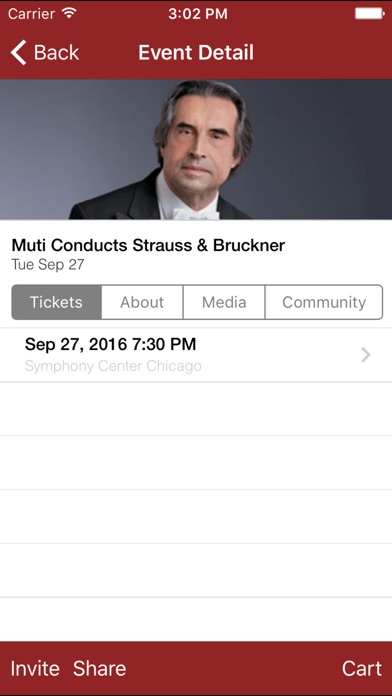
Task: Tap the battery icon in status bar
Action: 369,13
